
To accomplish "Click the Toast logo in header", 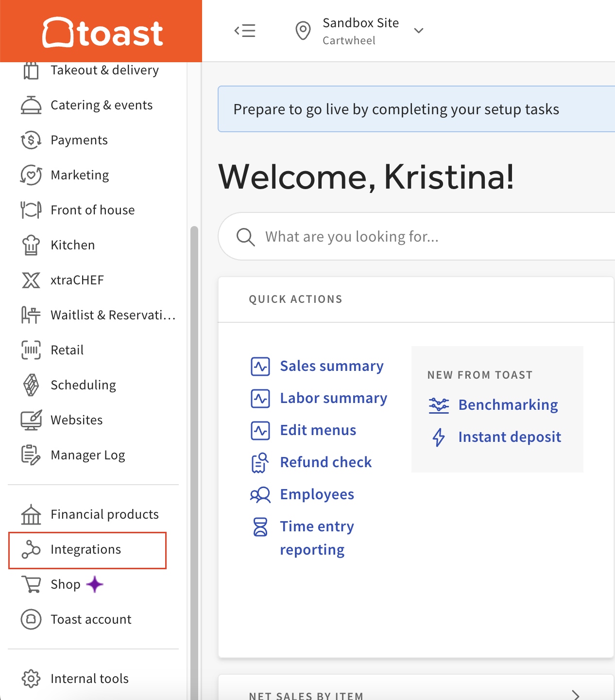I will [x=102, y=33].
